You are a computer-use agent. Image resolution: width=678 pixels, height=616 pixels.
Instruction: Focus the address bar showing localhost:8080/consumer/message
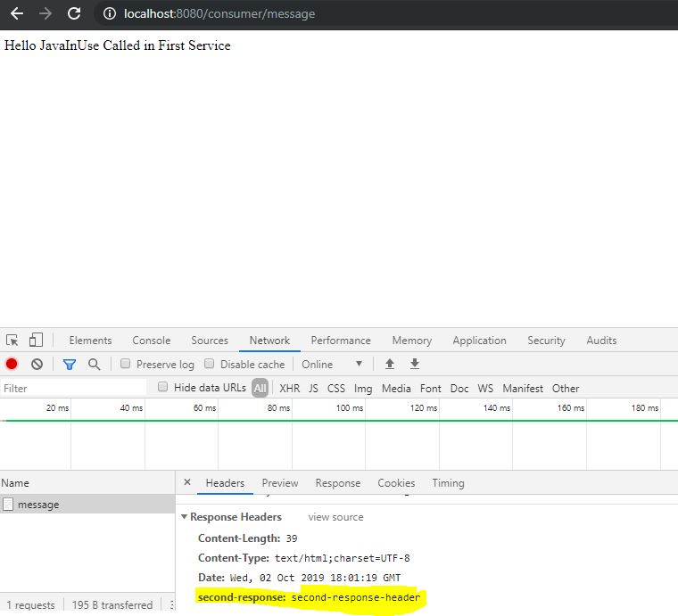(219, 14)
